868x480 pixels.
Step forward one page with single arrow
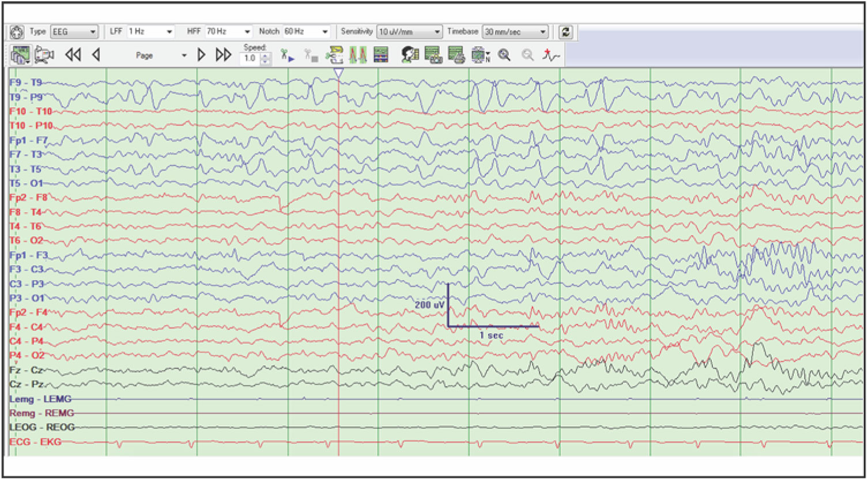click(x=201, y=55)
